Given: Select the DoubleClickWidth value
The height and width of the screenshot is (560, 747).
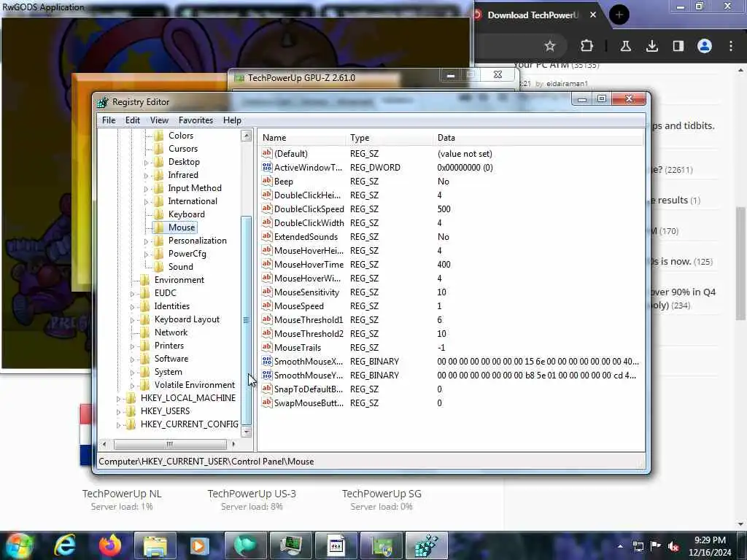Looking at the screenshot, I should 309,223.
